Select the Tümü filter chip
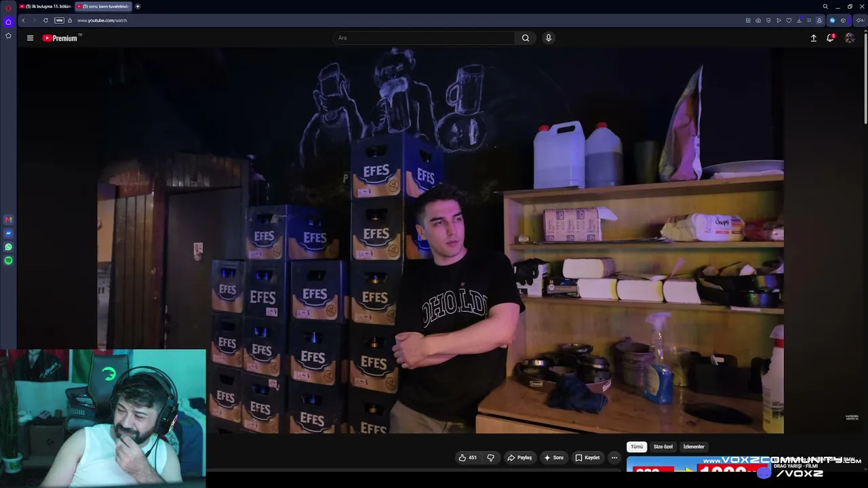This screenshot has width=868, height=488. (x=637, y=447)
